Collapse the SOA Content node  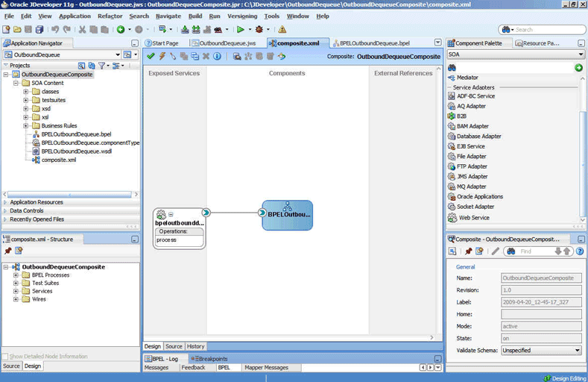click(16, 83)
